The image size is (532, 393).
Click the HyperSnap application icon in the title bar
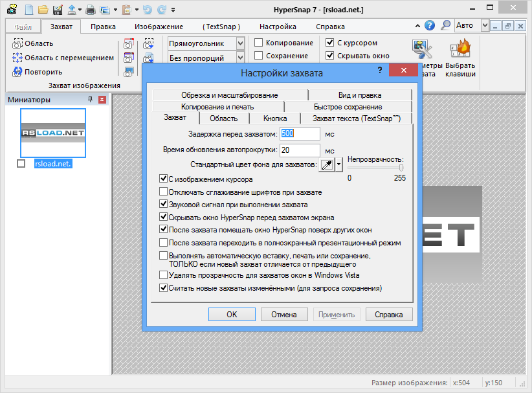click(12, 9)
